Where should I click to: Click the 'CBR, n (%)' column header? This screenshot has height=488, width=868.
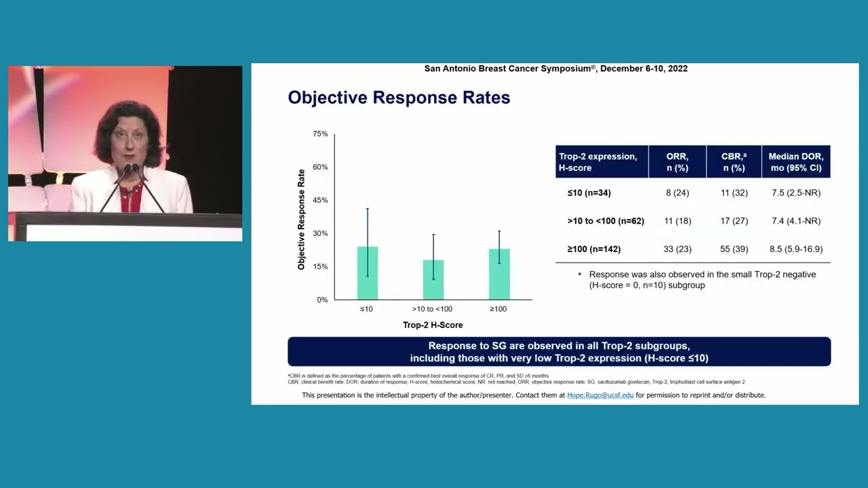pyautogui.click(x=734, y=162)
